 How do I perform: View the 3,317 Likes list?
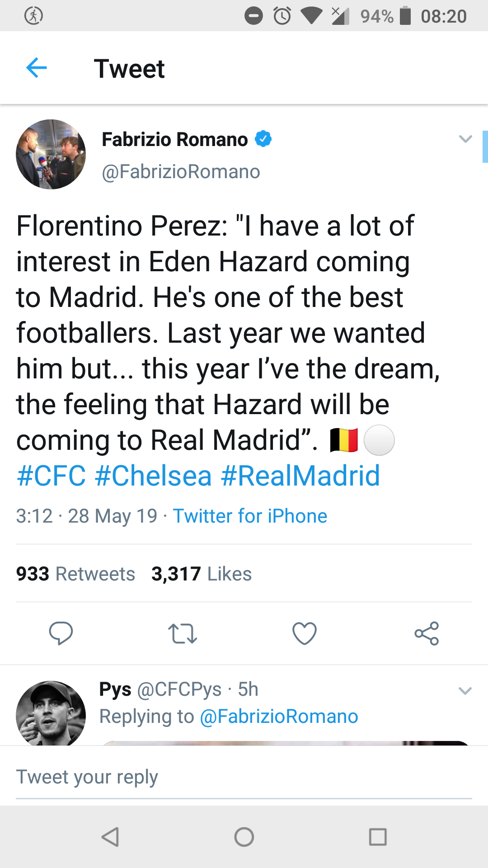pos(201,574)
